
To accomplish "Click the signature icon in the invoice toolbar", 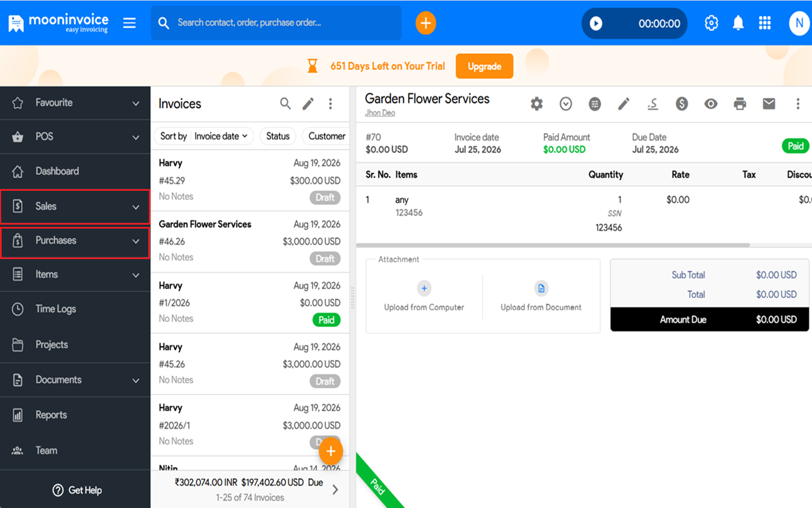I will (x=653, y=104).
